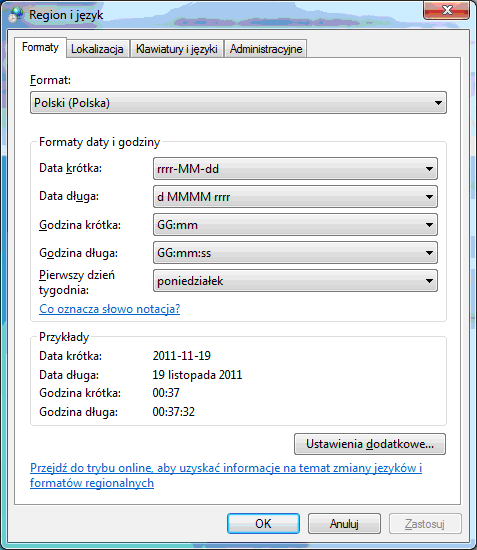Open the Data krótka rrrr-MM-dd dropdown
This screenshot has height=550, width=477.
coord(295,169)
